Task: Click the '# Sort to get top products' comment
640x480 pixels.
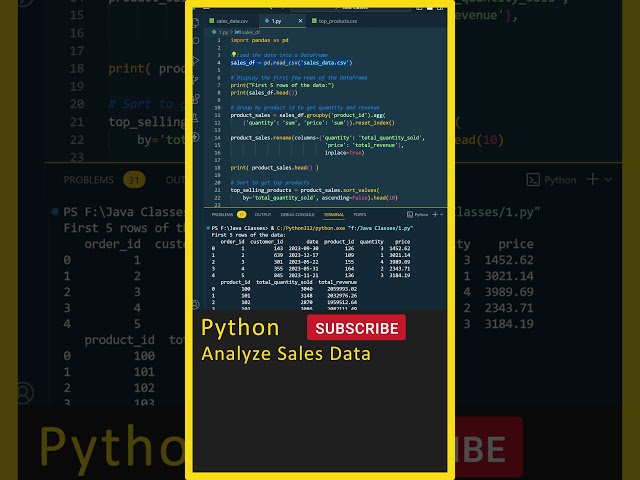Action: 270,182
